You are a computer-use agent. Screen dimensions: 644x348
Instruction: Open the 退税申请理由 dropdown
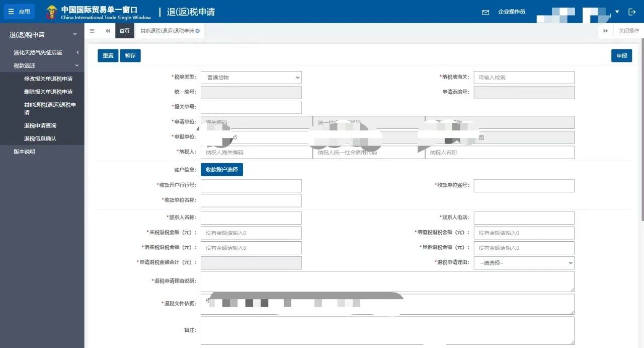[x=524, y=263]
